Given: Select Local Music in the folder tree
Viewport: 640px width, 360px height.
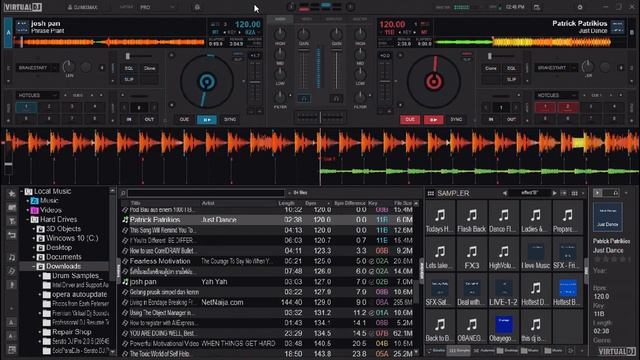Looking at the screenshot, I should point(52,191).
